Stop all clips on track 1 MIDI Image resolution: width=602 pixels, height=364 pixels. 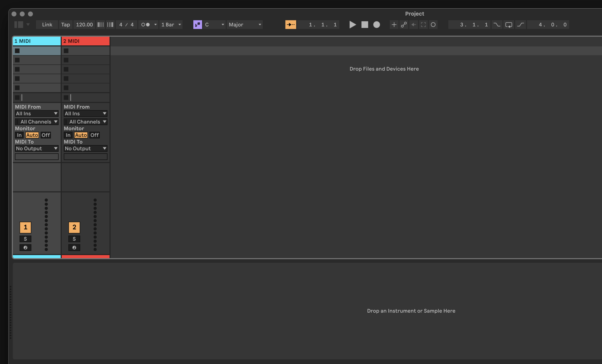(17, 98)
